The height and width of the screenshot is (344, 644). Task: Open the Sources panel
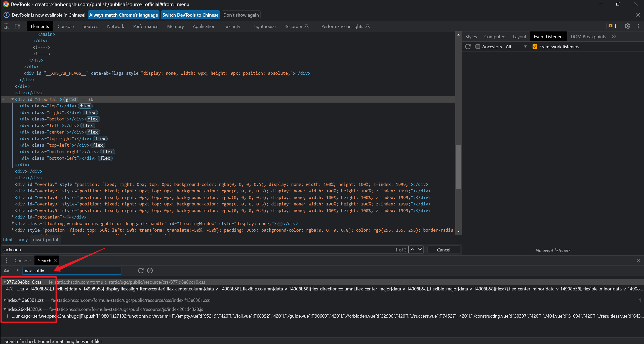coord(90,26)
